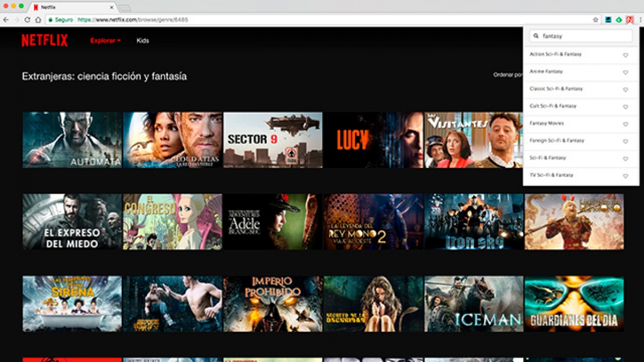Open the Automata movie thumbnail
The height and width of the screenshot is (362, 644).
pyautogui.click(x=72, y=140)
